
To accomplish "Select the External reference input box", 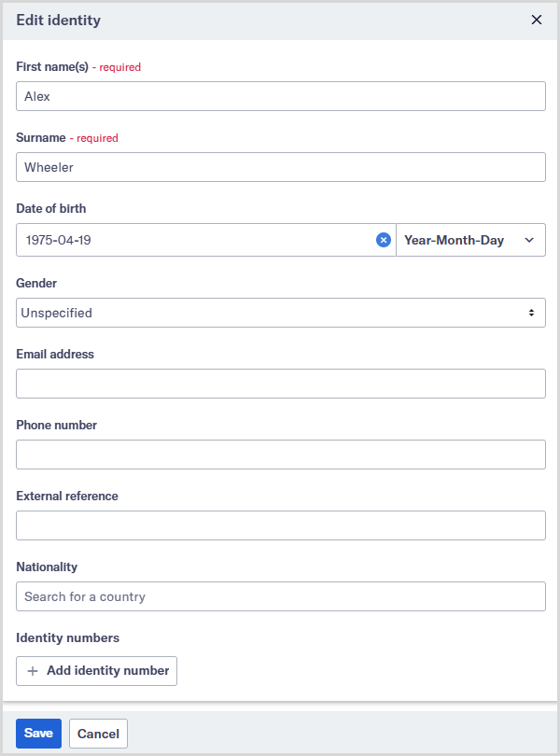I will [x=280, y=525].
